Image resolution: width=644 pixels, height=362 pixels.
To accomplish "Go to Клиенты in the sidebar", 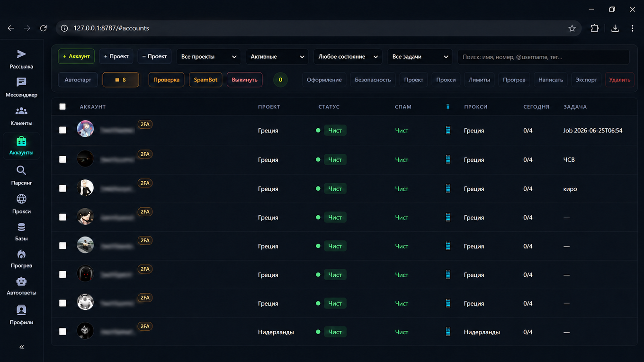I will click(21, 116).
